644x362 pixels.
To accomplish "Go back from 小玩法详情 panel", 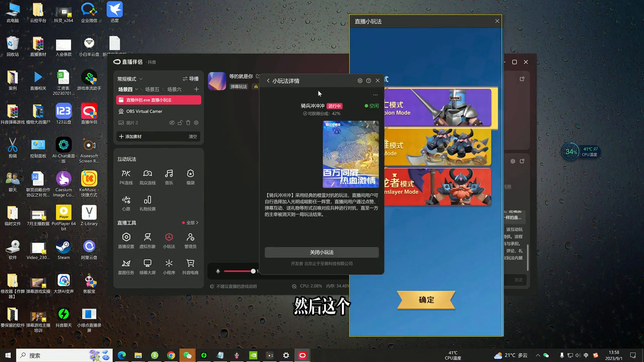I will (268, 80).
